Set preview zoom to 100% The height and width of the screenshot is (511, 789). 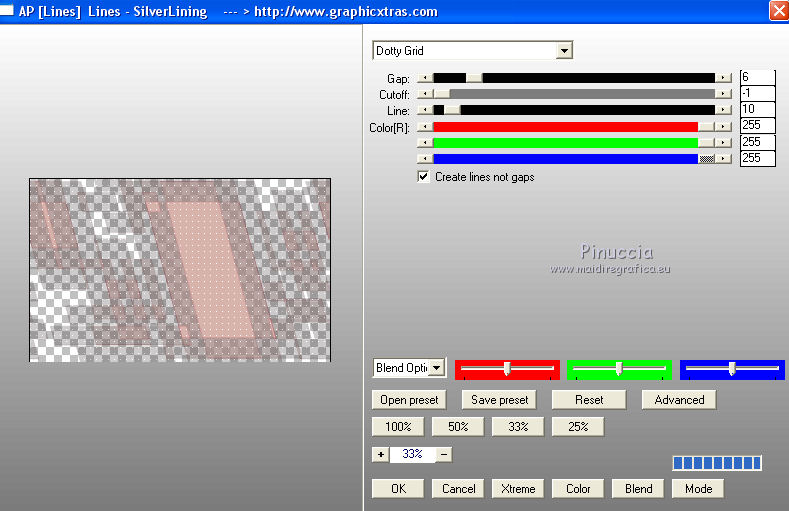(398, 427)
